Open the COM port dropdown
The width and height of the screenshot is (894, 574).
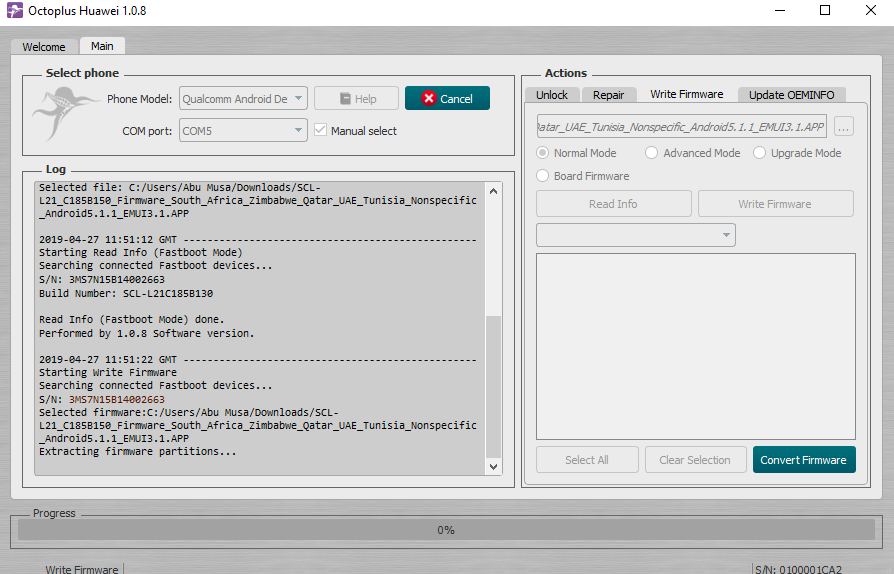coord(243,131)
